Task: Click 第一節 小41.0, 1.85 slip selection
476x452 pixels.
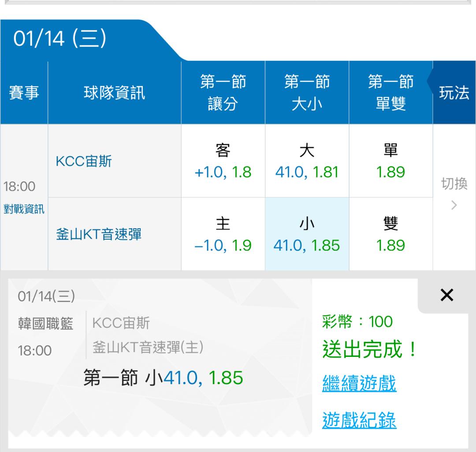Action: coord(163,378)
